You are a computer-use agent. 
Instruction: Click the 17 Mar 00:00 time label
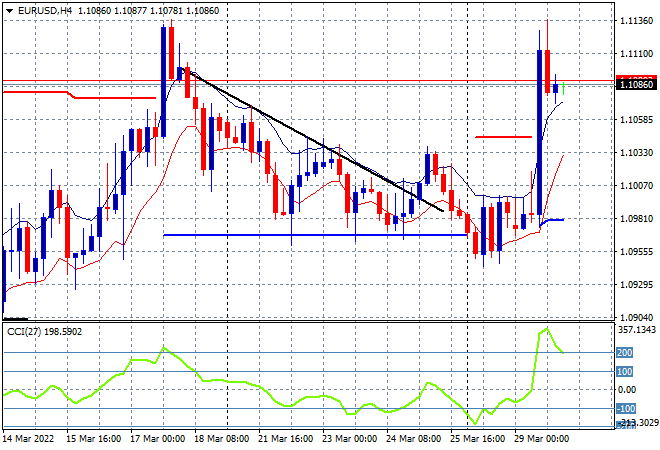pos(157,439)
